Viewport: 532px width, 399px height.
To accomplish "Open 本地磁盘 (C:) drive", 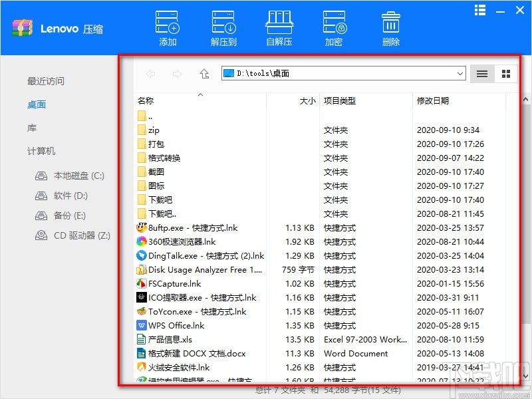I will 70,176.
